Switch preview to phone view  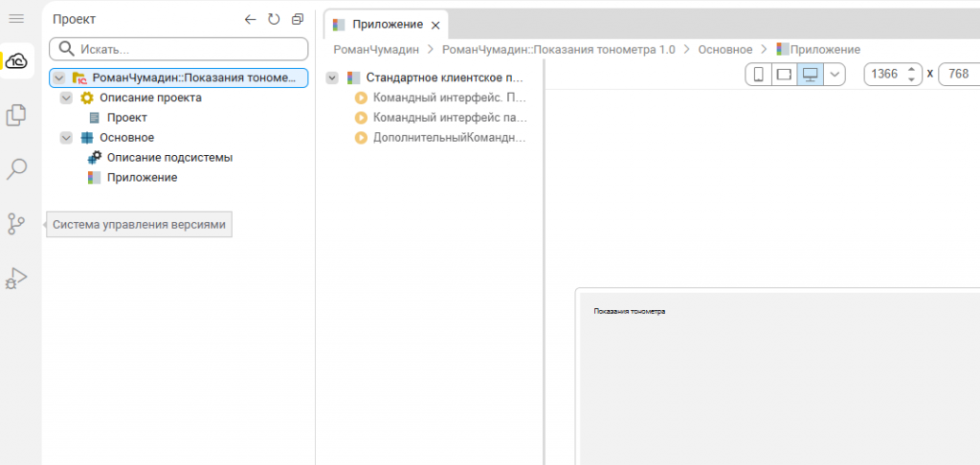pos(759,75)
